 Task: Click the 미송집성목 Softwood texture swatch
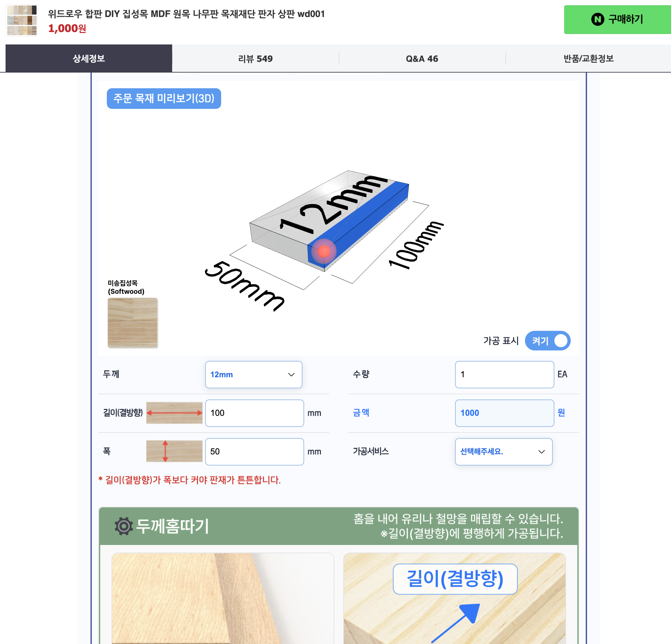click(x=133, y=323)
